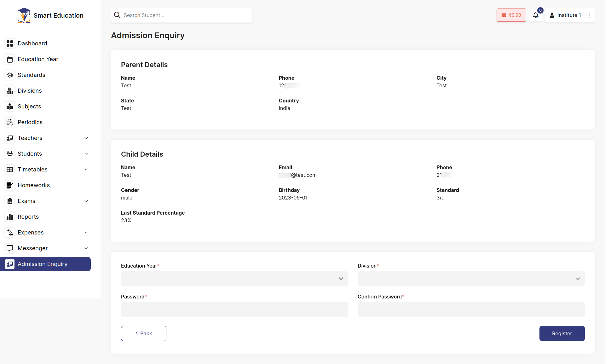Click the percentage value 23%
605x364 pixels.
126,220
